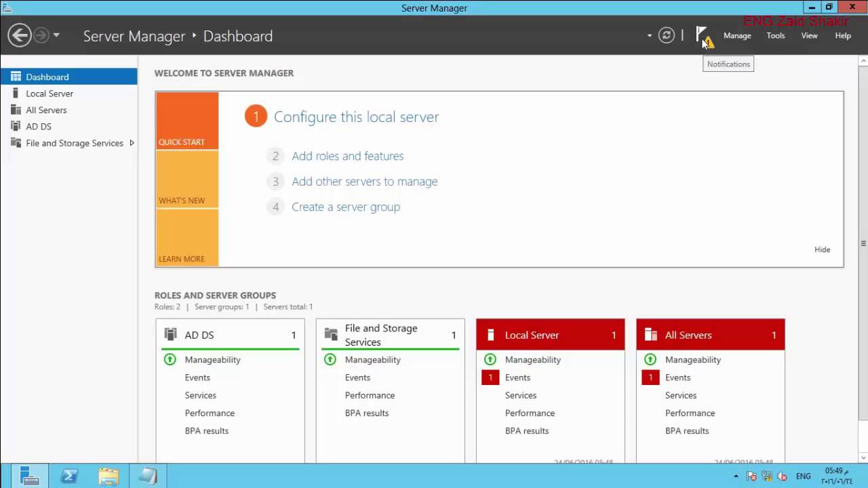Click File and Storage Services sidebar icon
The image size is (868, 488).
click(x=16, y=143)
